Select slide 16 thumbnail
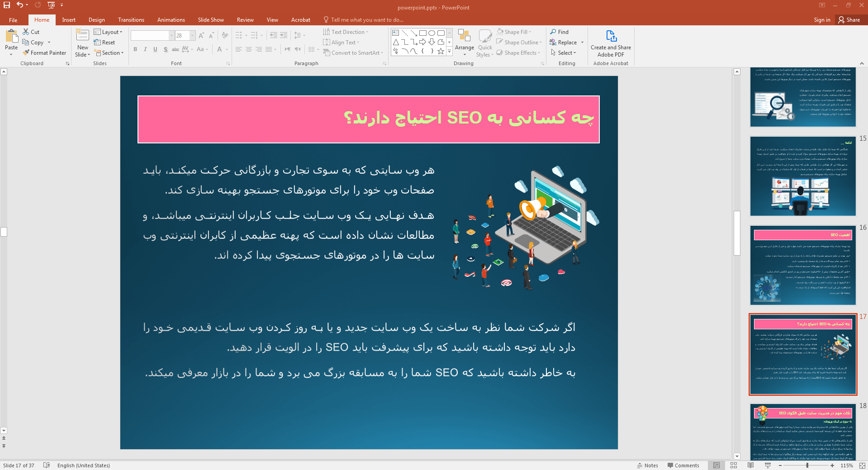 pos(803,265)
